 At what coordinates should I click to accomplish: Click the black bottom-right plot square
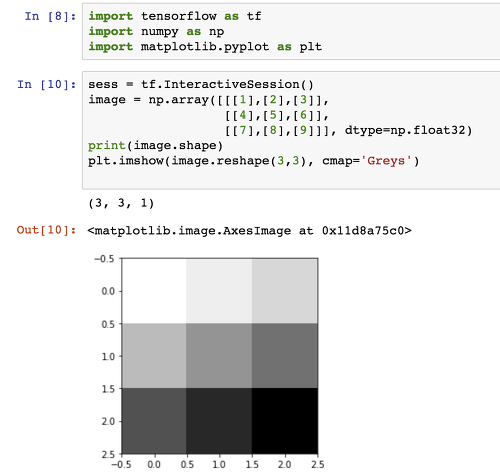[x=284, y=421]
